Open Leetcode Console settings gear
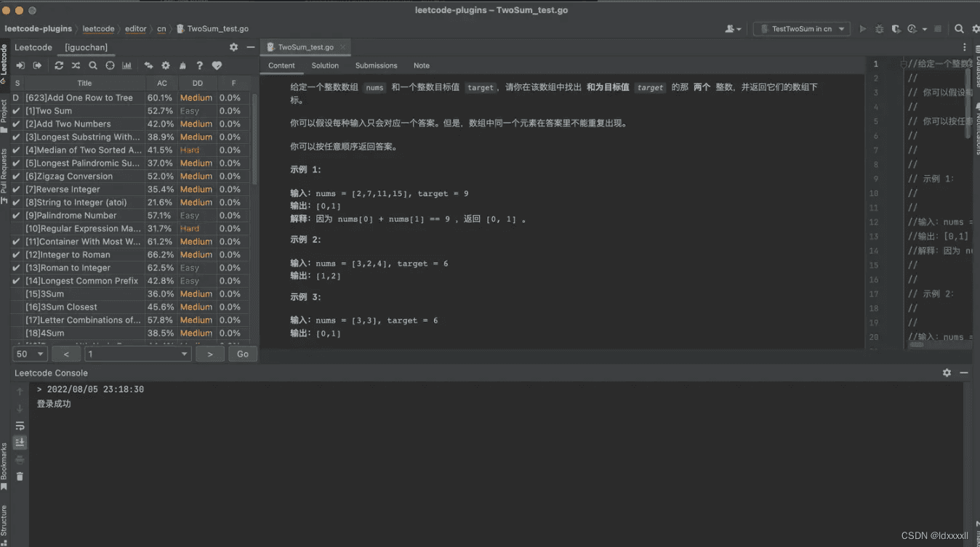Image resolution: width=980 pixels, height=547 pixels. click(947, 373)
